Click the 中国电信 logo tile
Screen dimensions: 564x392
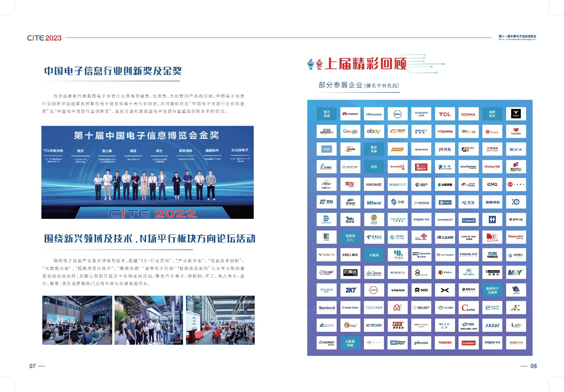[374, 237]
